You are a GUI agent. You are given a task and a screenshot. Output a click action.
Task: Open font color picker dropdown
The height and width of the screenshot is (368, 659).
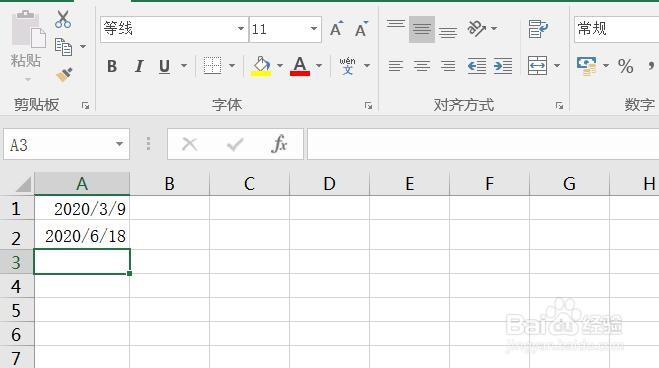pos(319,66)
